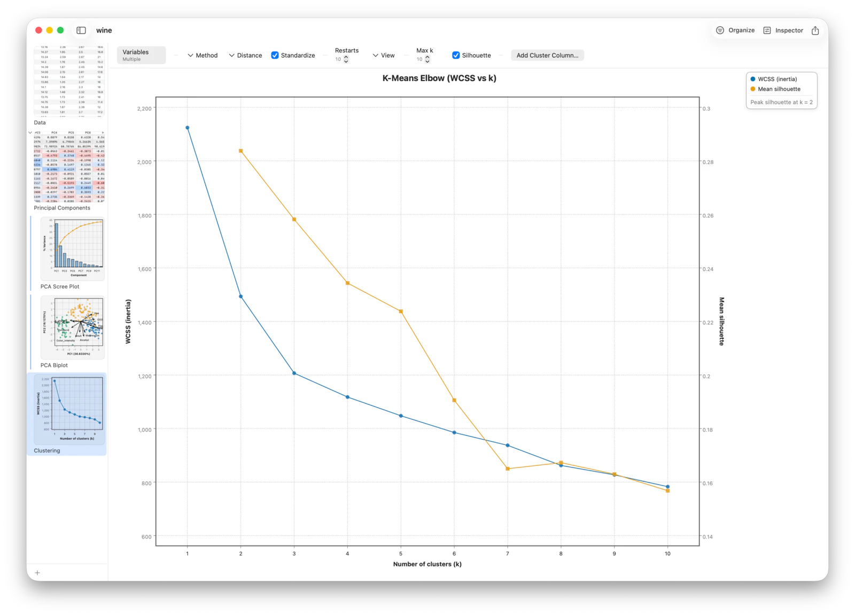Click the 0.3 right-axis tick label
This screenshot has height=616, width=855.
click(x=706, y=108)
